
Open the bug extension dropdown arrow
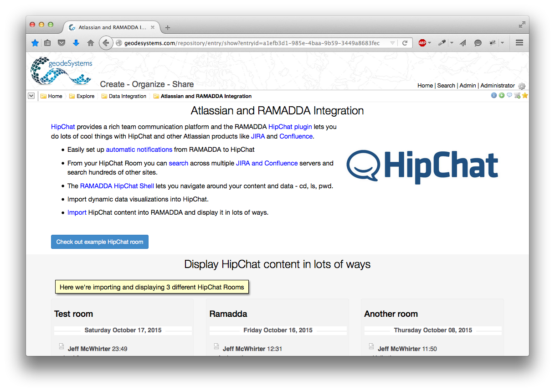pyautogui.click(x=502, y=43)
